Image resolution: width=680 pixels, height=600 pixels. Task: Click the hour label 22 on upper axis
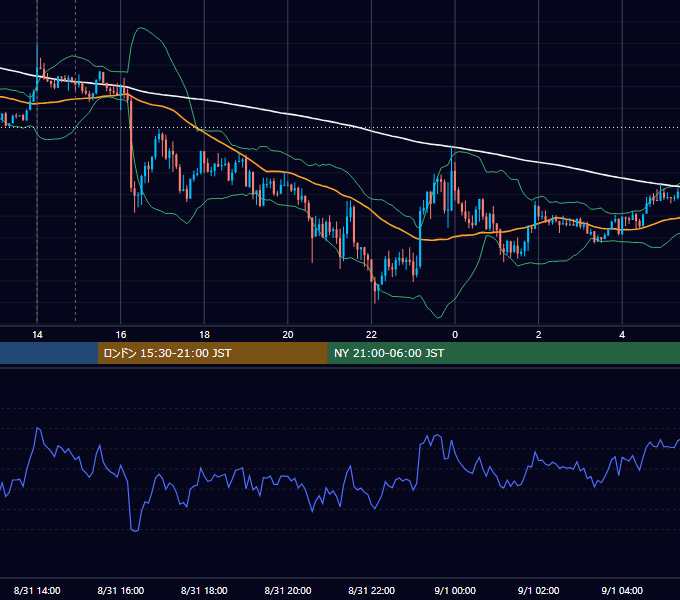pos(372,335)
